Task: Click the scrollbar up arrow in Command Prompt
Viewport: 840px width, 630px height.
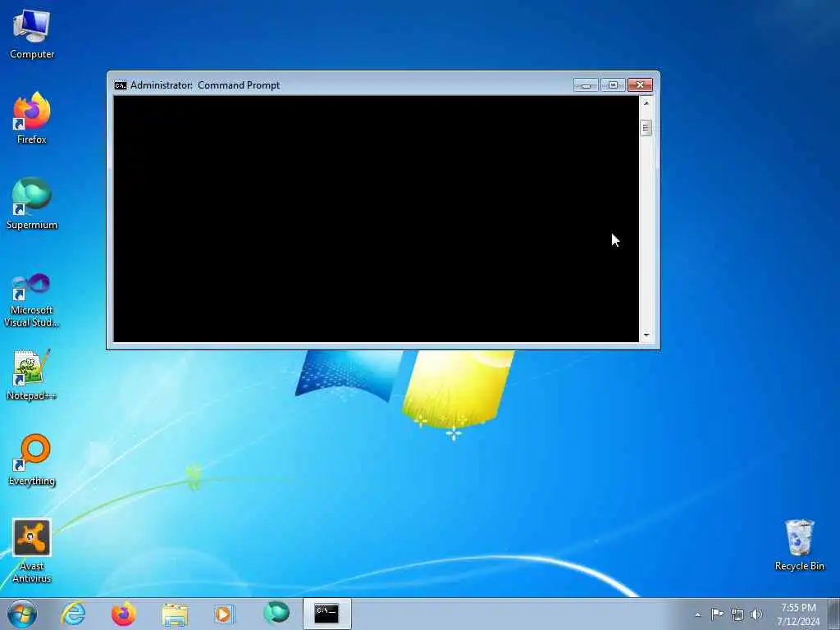Action: click(646, 103)
